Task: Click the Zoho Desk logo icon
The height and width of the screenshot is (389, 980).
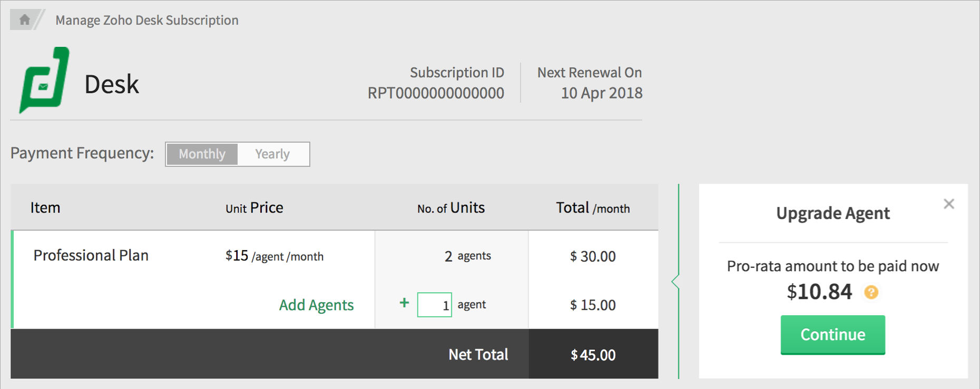Action: (44, 80)
